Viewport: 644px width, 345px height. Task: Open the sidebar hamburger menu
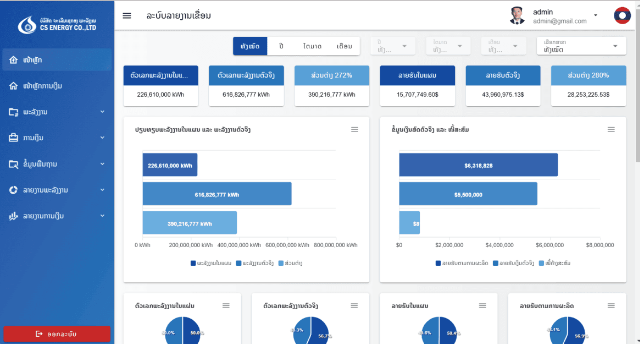point(126,15)
